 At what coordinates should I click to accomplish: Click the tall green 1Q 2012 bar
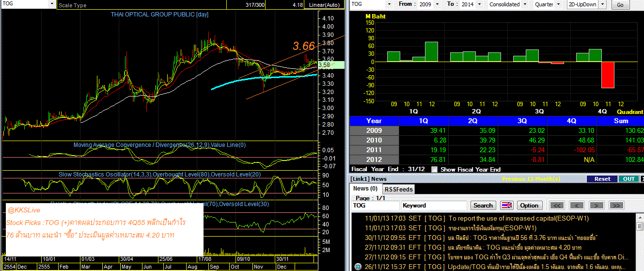coord(431,51)
